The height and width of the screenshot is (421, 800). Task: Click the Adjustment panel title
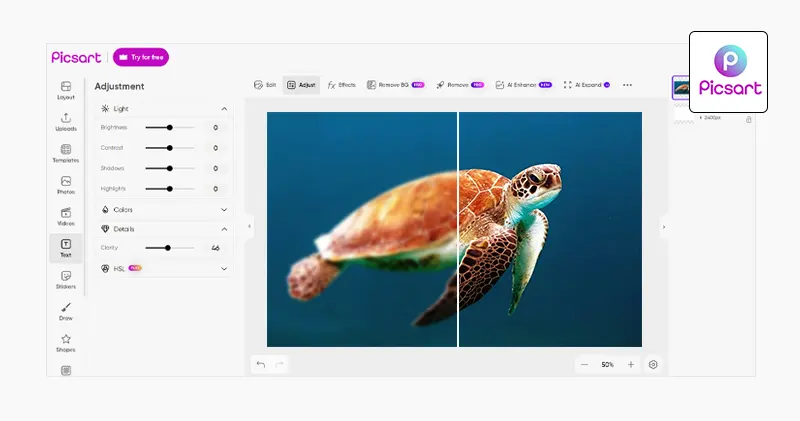119,86
